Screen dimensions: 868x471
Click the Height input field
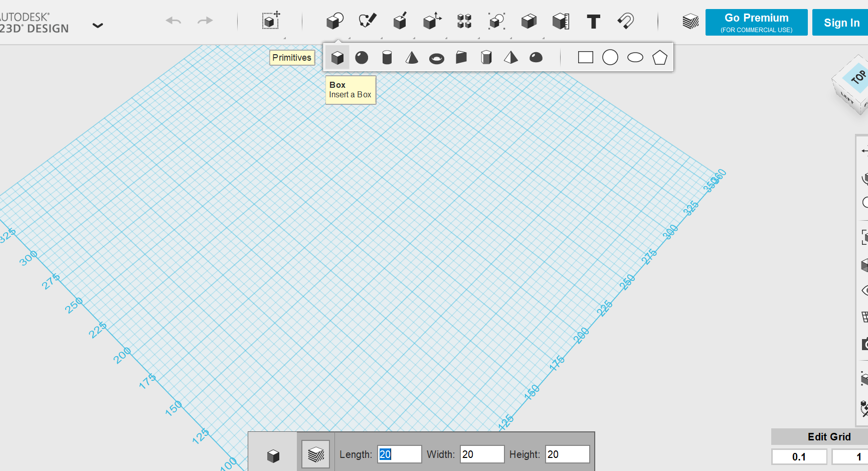(568, 454)
